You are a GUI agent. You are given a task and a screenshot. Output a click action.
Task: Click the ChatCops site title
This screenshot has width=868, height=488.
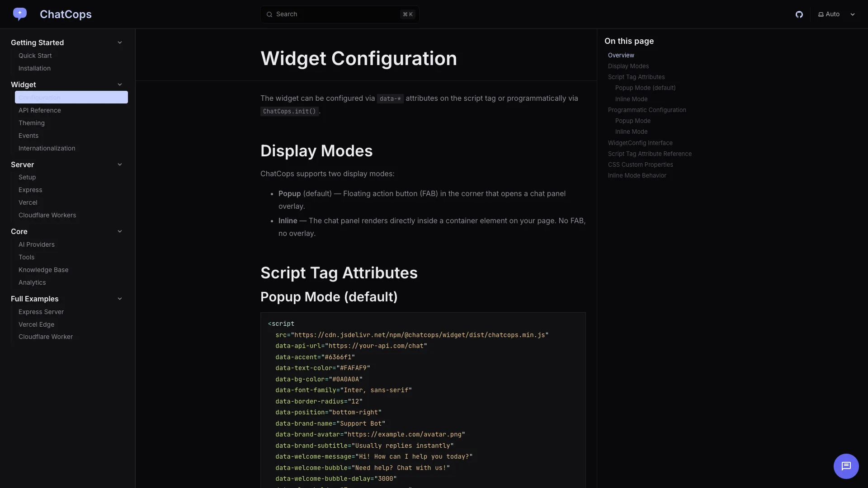point(66,14)
